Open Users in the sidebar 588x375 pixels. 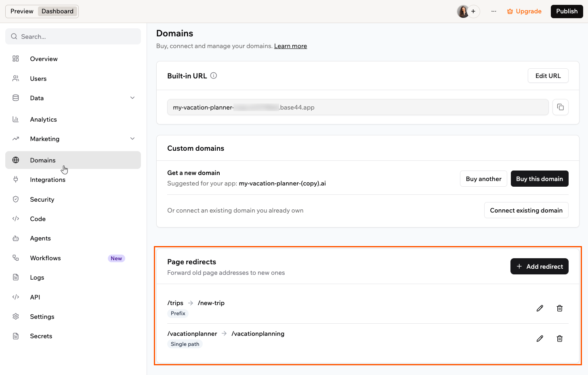coord(73,78)
